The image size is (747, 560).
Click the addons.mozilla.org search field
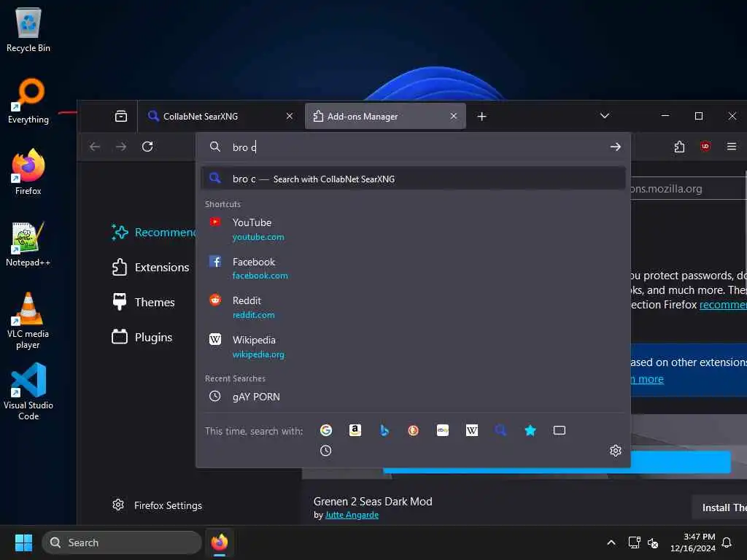click(689, 189)
